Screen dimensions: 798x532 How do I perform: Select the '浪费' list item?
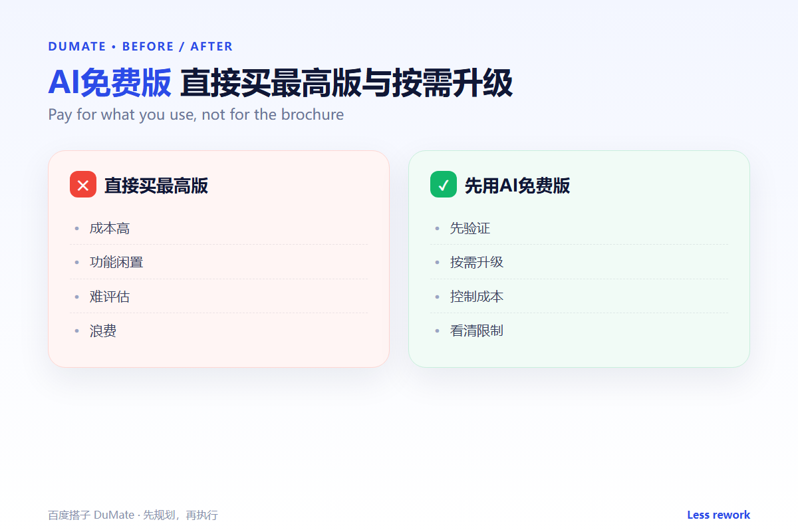pos(219,331)
